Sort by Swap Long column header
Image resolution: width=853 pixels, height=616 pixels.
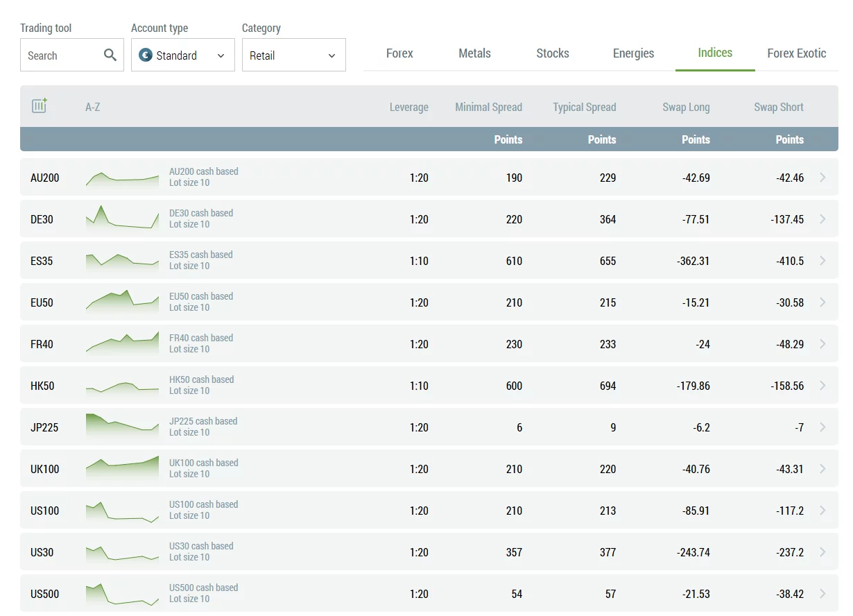(686, 108)
